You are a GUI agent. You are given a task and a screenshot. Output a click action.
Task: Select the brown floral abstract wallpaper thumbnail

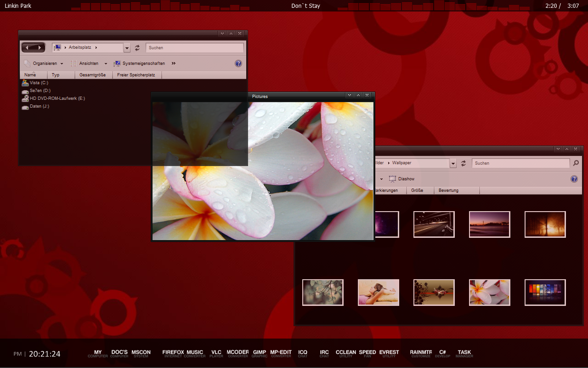click(434, 293)
